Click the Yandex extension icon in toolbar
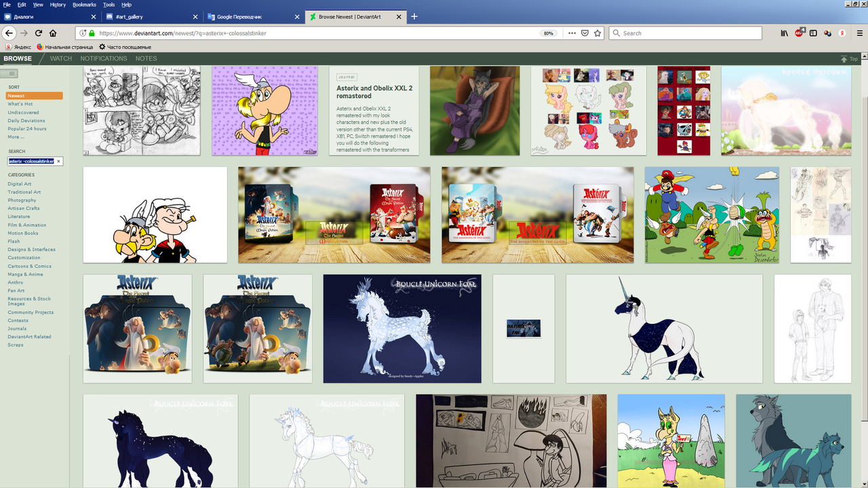 pyautogui.click(x=842, y=33)
